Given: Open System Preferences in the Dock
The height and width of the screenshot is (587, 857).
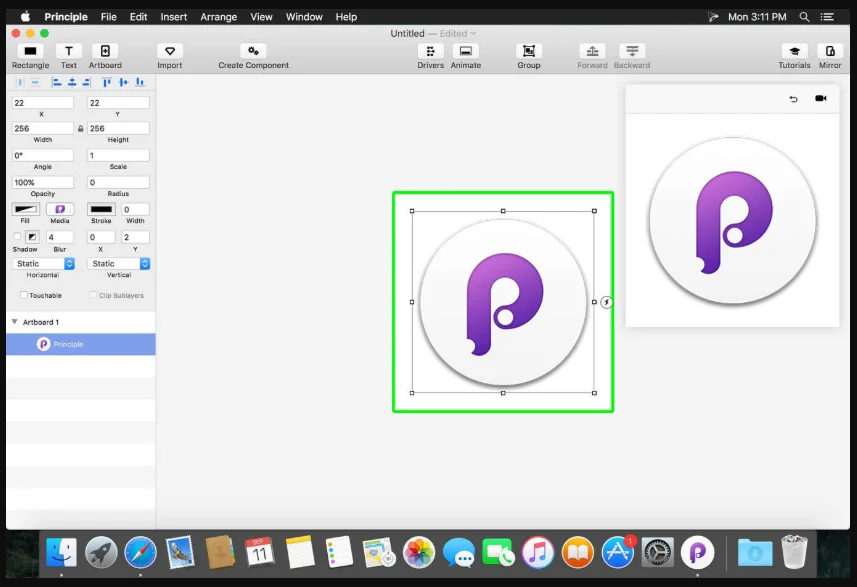Looking at the screenshot, I should 658,553.
